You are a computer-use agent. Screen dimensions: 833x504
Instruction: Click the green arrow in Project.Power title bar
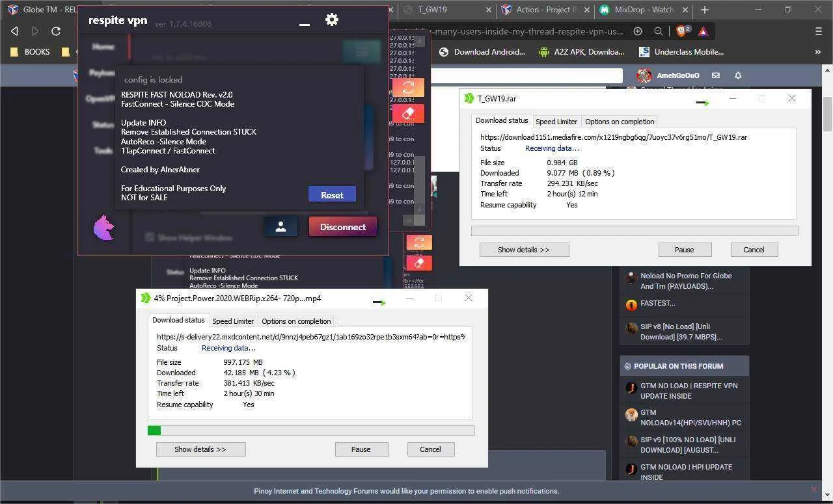coord(379,302)
